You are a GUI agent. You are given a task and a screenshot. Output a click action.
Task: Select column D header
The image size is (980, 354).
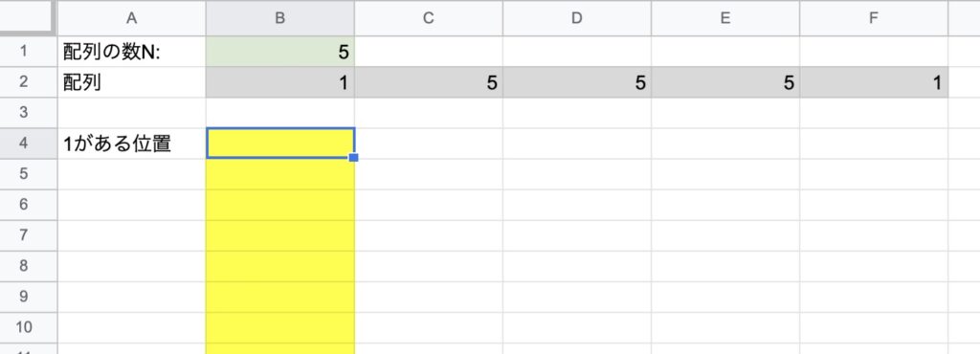click(577, 18)
